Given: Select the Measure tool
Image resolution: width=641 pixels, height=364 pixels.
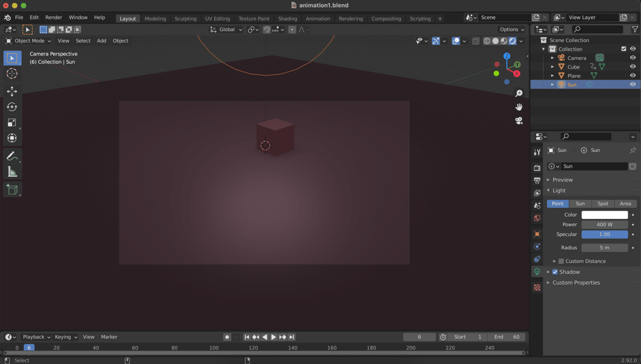Looking at the screenshot, I should [12, 172].
